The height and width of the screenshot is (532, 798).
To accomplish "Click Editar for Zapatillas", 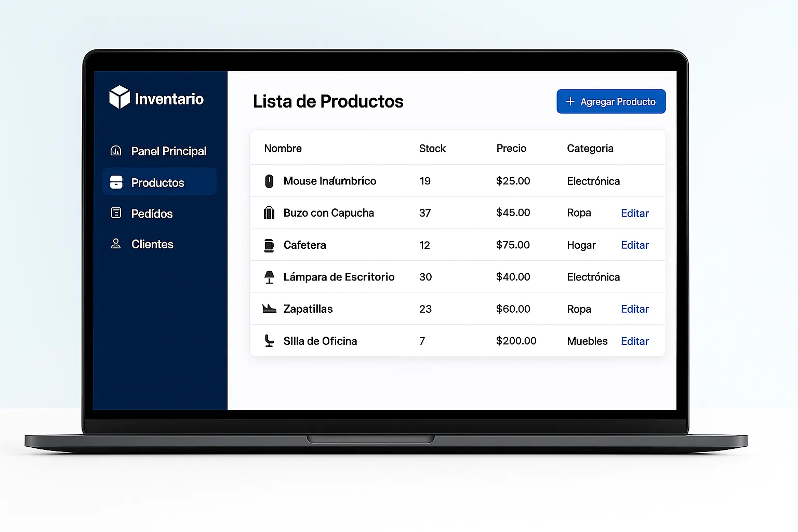I will 635,309.
